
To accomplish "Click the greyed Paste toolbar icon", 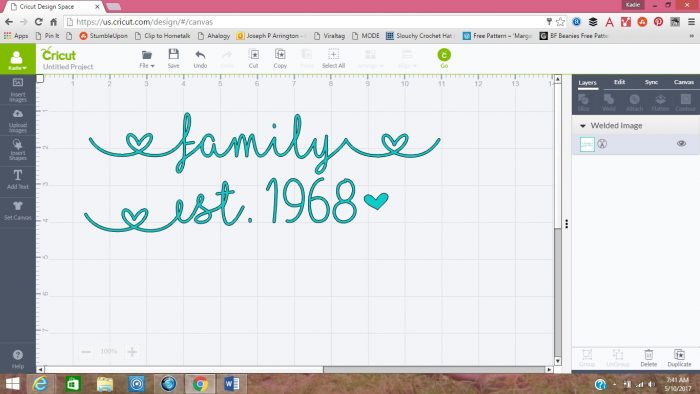I will 306,59.
